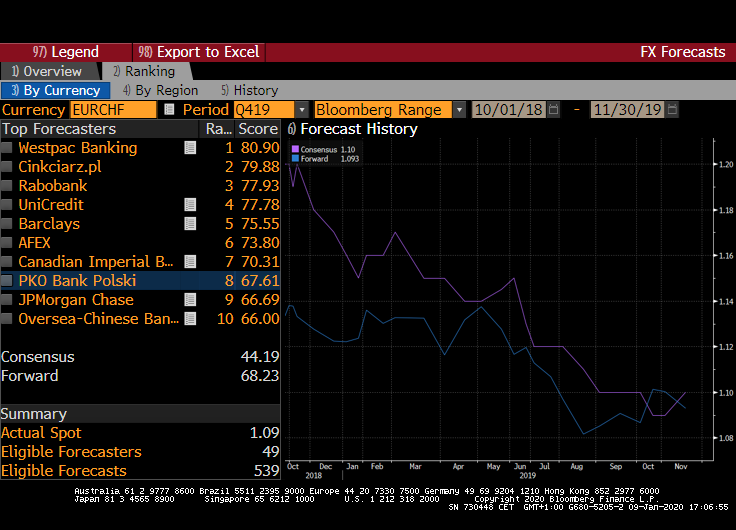The height and width of the screenshot is (530, 736).
Task: Select the PKO Bank Polski checkbox
Action: (7, 281)
